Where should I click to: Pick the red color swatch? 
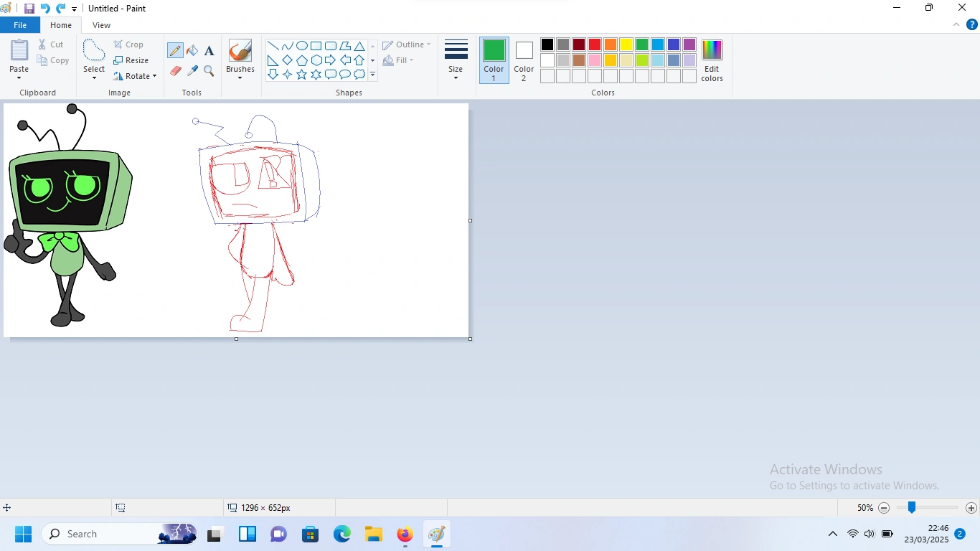tap(595, 44)
